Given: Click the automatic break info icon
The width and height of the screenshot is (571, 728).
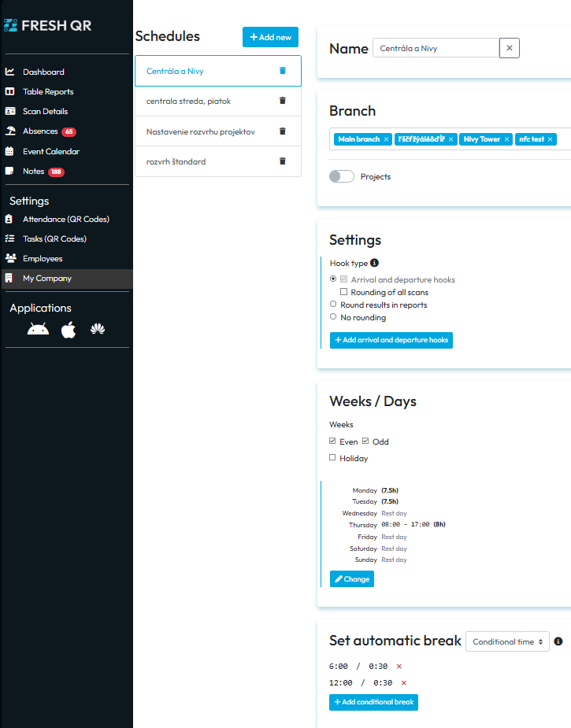Looking at the screenshot, I should click(558, 641).
